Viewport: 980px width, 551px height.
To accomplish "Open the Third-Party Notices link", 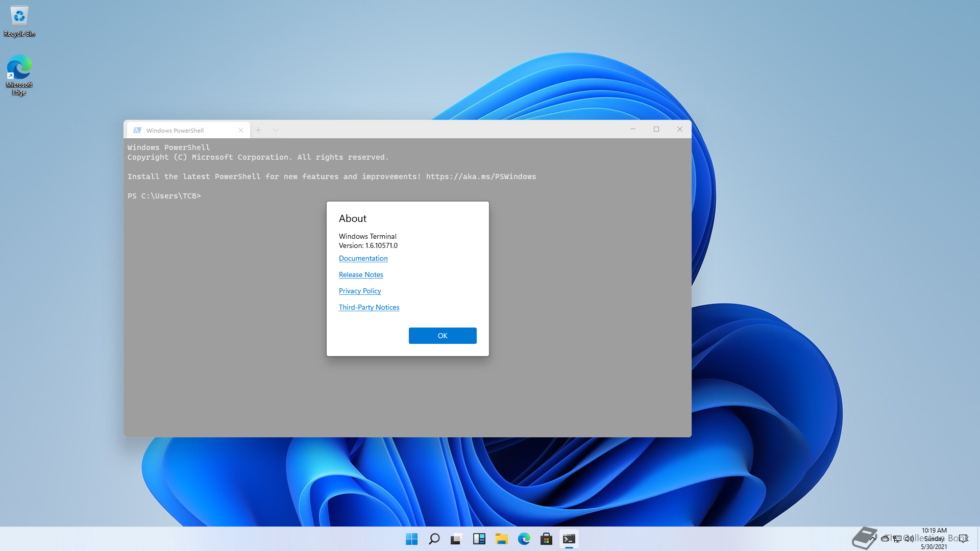I will pos(369,307).
